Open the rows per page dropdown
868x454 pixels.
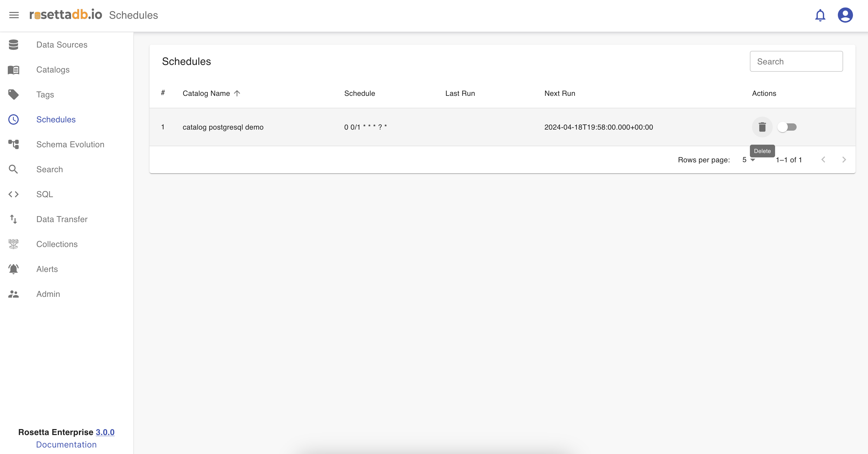[x=748, y=160]
